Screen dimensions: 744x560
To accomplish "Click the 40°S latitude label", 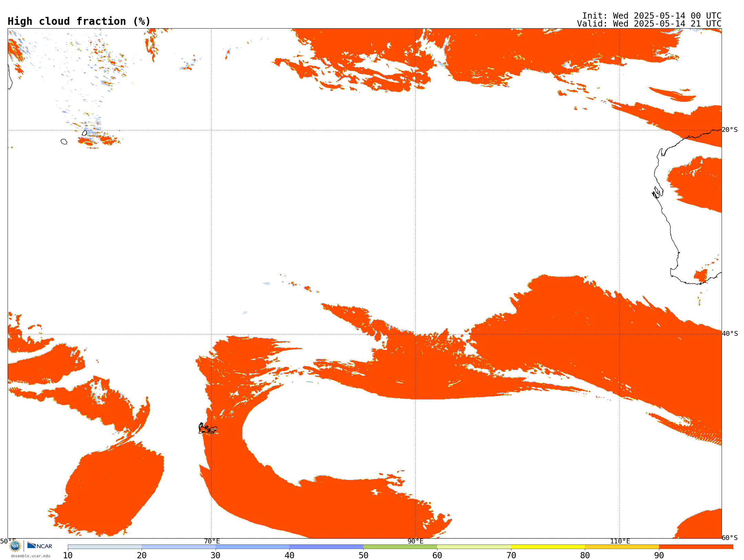I will (x=730, y=334).
